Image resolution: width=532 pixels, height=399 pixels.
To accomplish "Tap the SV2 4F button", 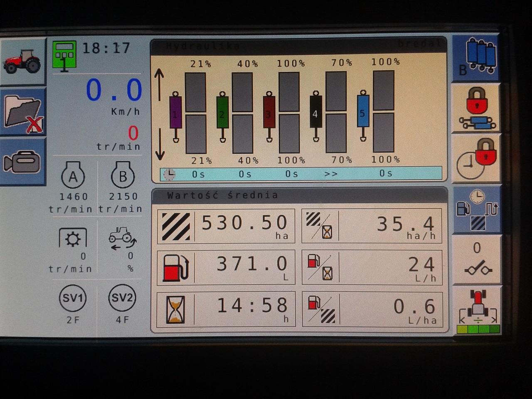I will [122, 298].
